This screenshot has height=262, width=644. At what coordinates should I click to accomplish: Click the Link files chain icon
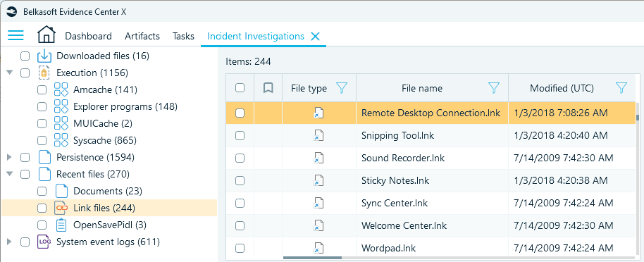tap(61, 208)
